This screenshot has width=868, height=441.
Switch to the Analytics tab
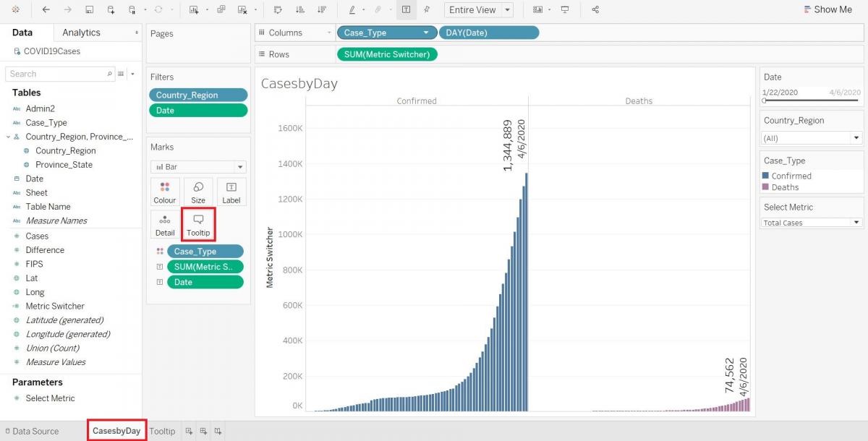tap(81, 33)
